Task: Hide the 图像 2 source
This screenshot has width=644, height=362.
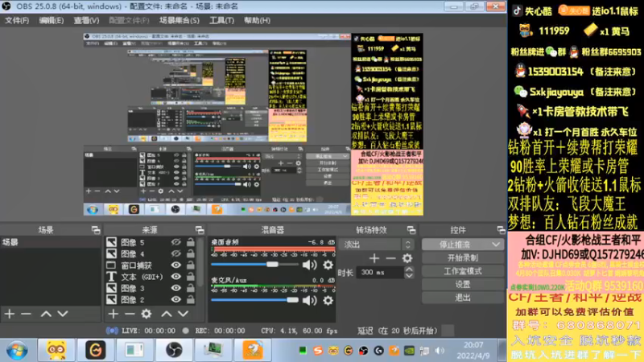Action: 175,299
